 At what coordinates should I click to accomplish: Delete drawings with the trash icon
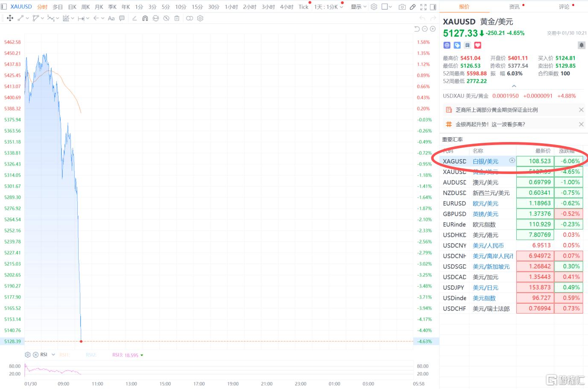pos(177,18)
